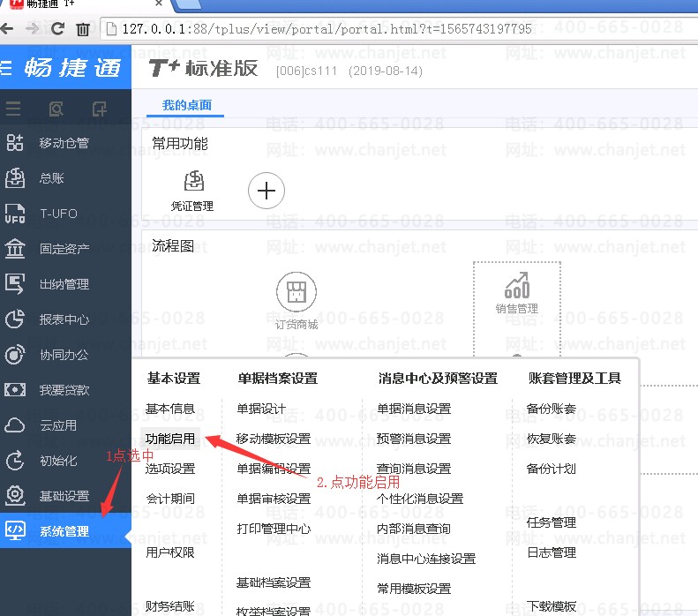Select 系统管理 in sidebar

65,530
